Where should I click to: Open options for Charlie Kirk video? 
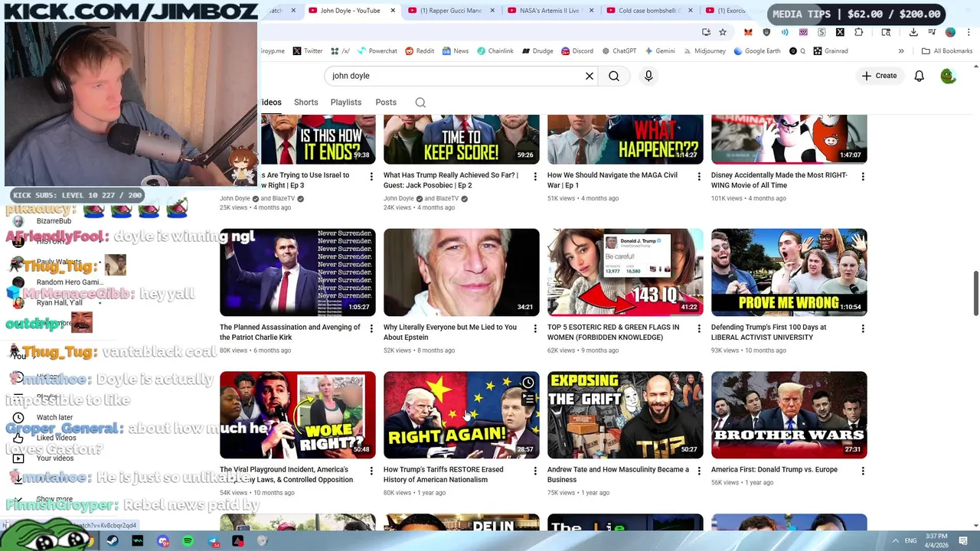click(371, 328)
